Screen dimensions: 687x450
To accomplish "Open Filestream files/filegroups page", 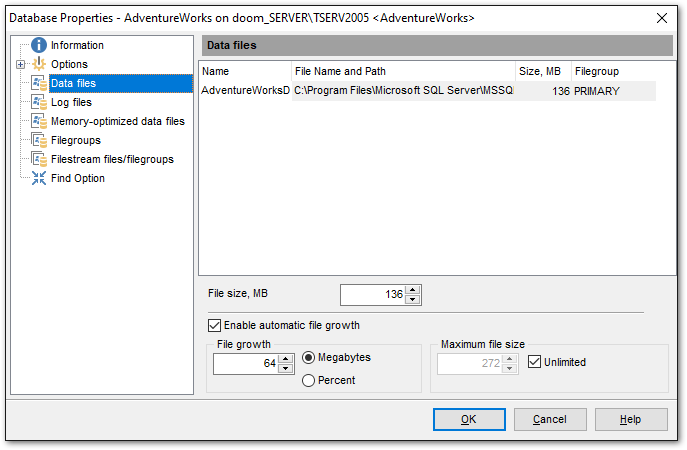I will (x=112, y=159).
